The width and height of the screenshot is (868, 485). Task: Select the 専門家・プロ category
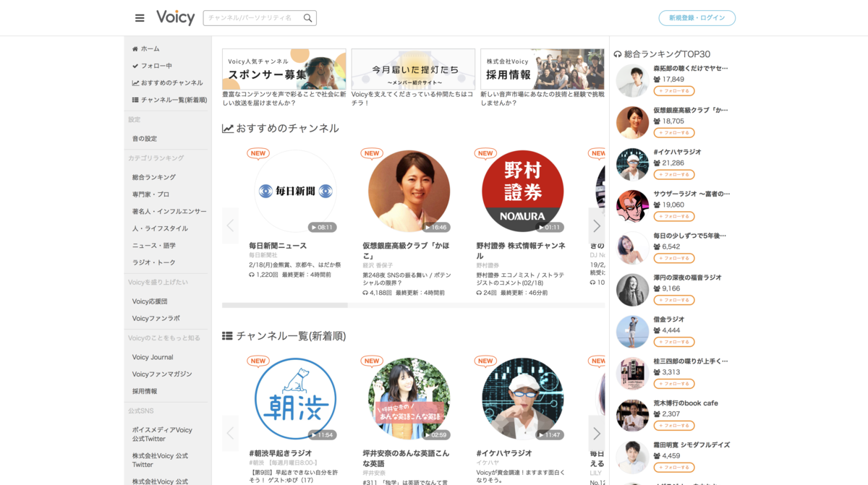pyautogui.click(x=150, y=194)
